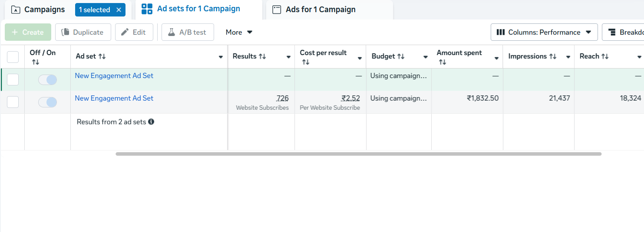
Task: Toggle off the first ad set without results
Action: click(x=47, y=79)
